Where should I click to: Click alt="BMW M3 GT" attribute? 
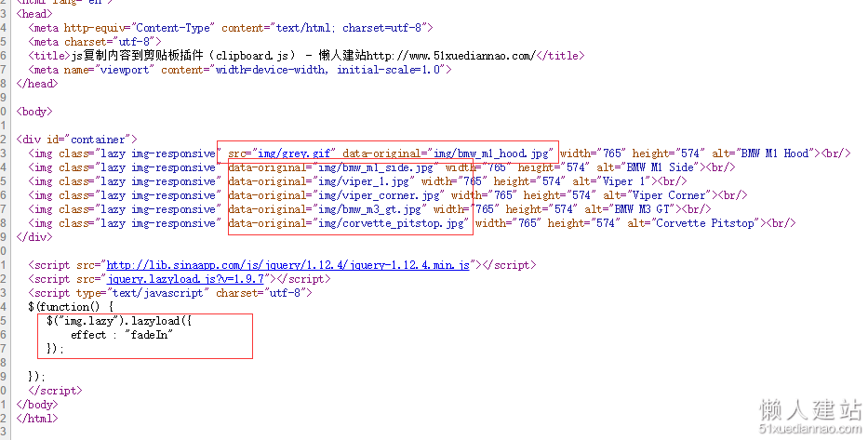tap(631, 209)
